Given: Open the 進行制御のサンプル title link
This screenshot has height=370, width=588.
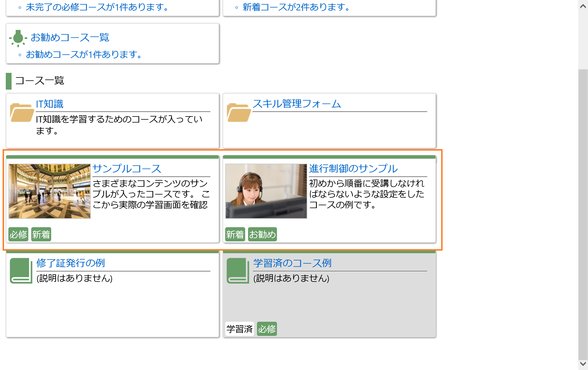Looking at the screenshot, I should pyautogui.click(x=354, y=169).
